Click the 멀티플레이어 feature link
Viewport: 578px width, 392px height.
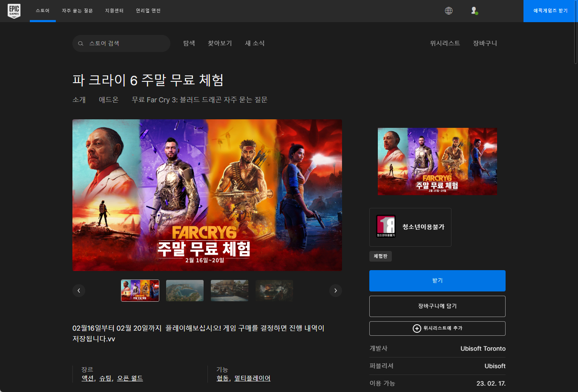coord(252,378)
